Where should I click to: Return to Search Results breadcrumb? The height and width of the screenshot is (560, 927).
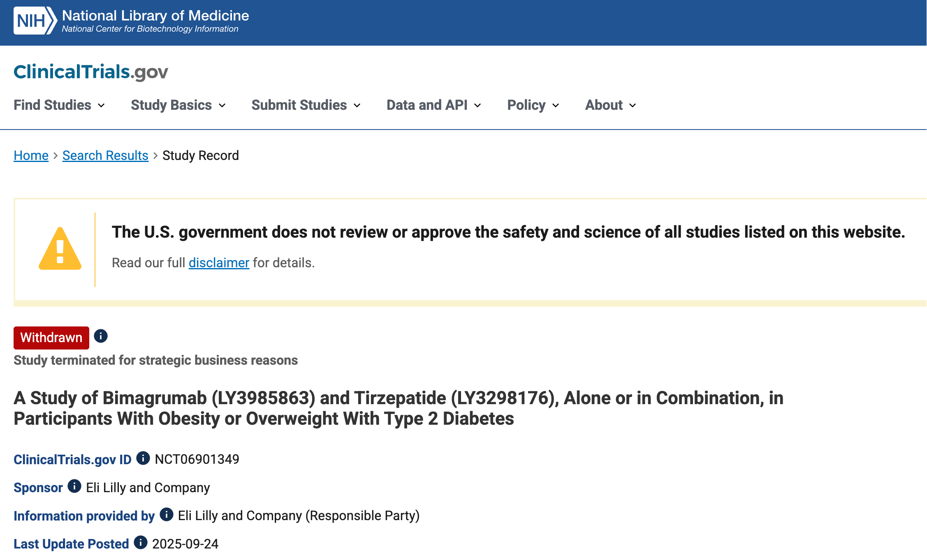point(105,155)
